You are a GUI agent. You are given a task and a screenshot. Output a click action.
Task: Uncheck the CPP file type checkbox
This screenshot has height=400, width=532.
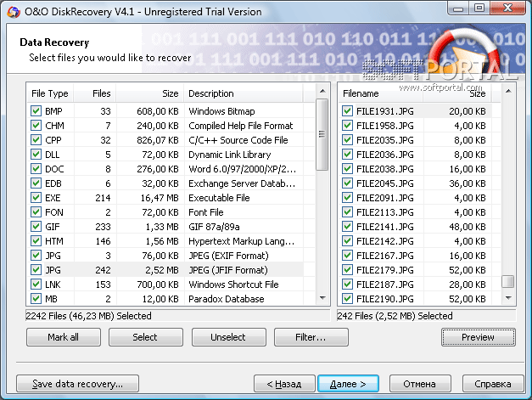tap(36, 140)
